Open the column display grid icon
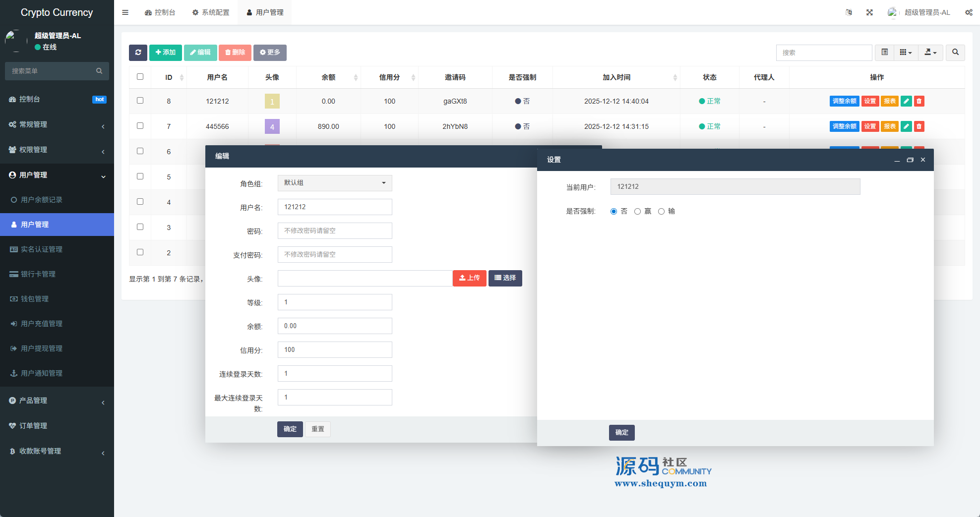The height and width of the screenshot is (517, 980). point(906,53)
